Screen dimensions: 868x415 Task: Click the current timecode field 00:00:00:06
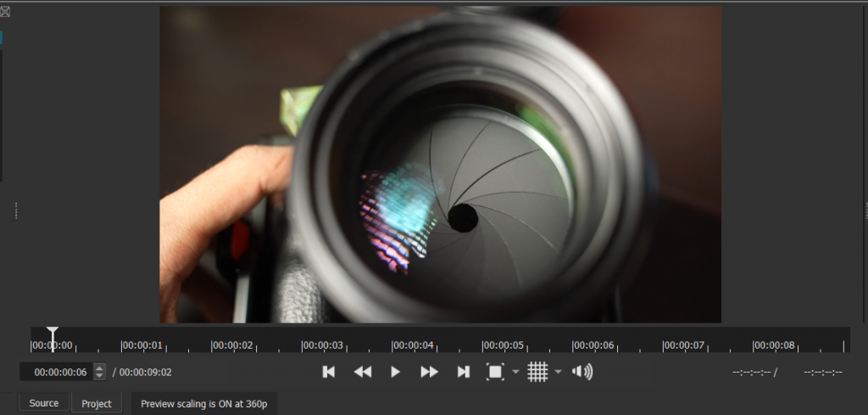click(57, 372)
